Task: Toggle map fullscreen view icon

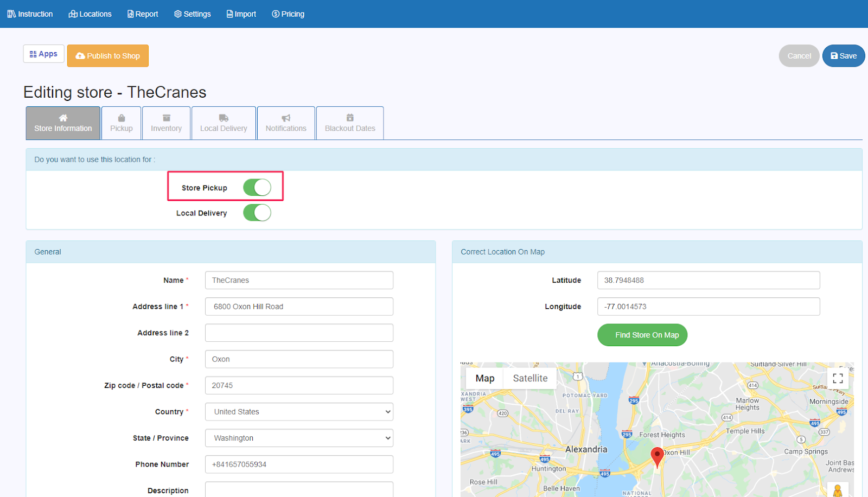Action: click(838, 378)
